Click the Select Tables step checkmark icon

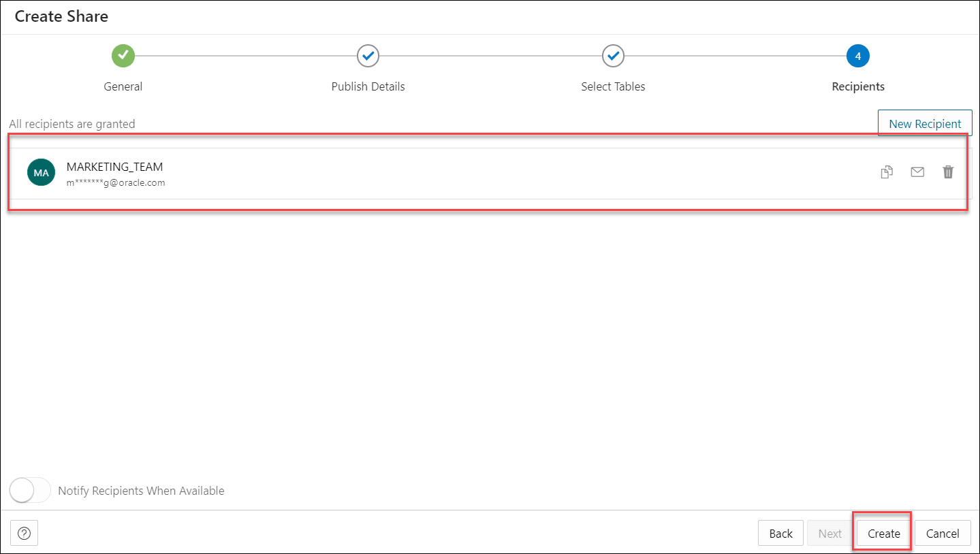612,55
